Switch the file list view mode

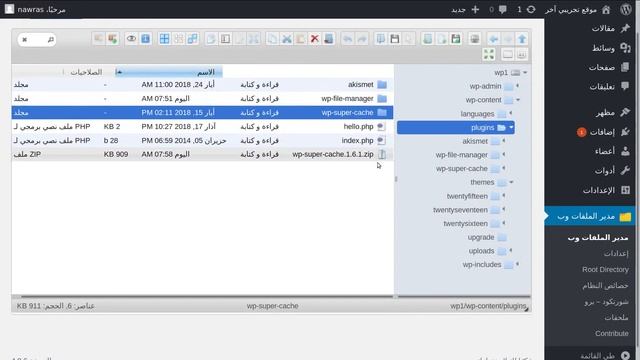508,54
